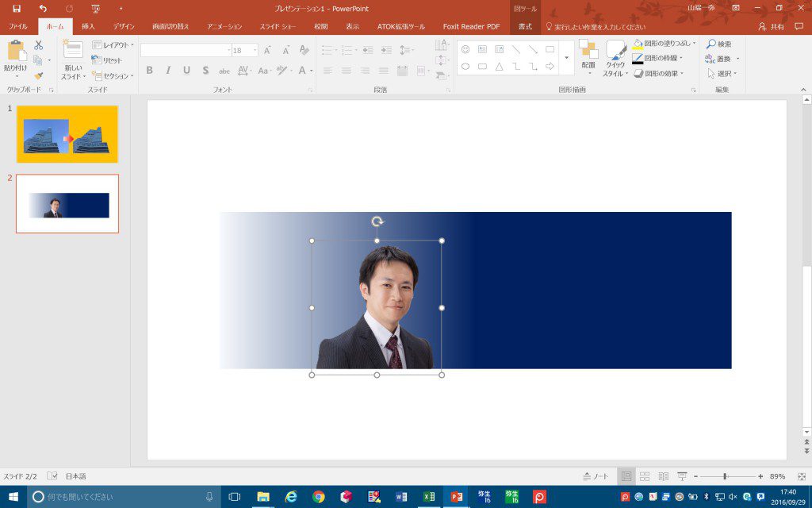
Task: Expand the shapes gallery more arrow
Action: (x=566, y=57)
